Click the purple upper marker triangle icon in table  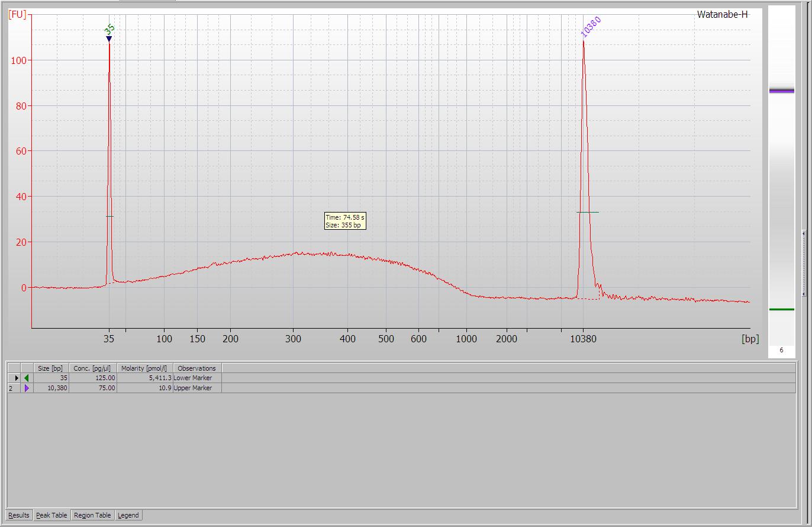[x=27, y=388]
